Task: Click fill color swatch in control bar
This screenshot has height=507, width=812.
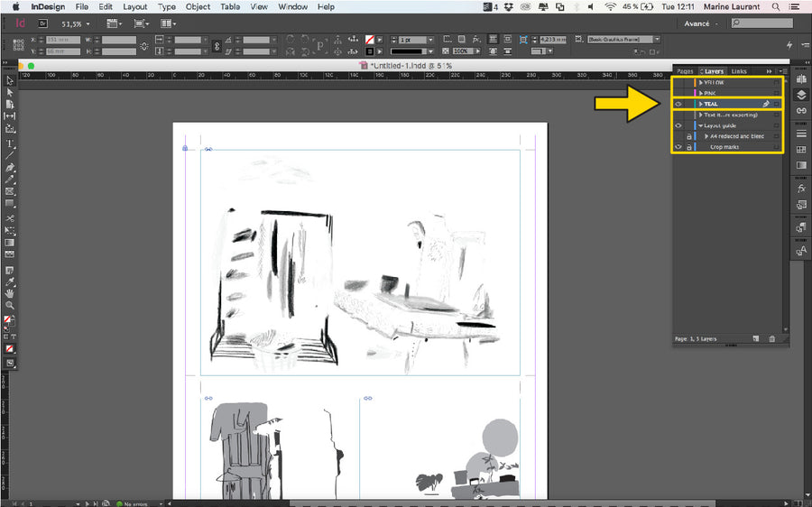Action: pos(369,40)
